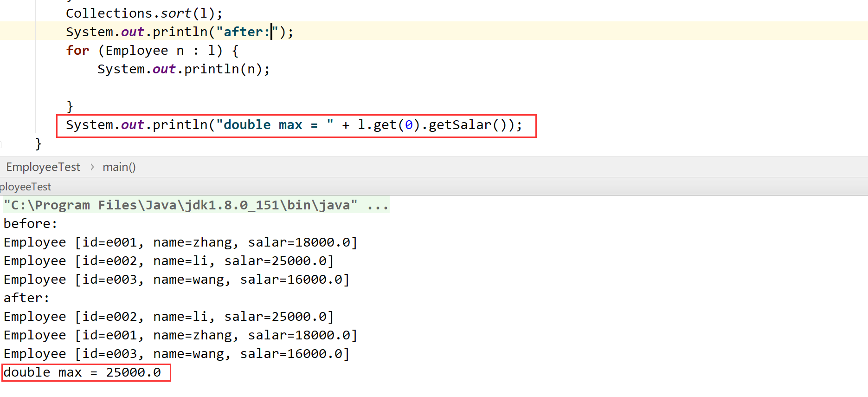Click the java.exe command path line in console
The width and height of the screenshot is (868, 397).
[x=196, y=205]
